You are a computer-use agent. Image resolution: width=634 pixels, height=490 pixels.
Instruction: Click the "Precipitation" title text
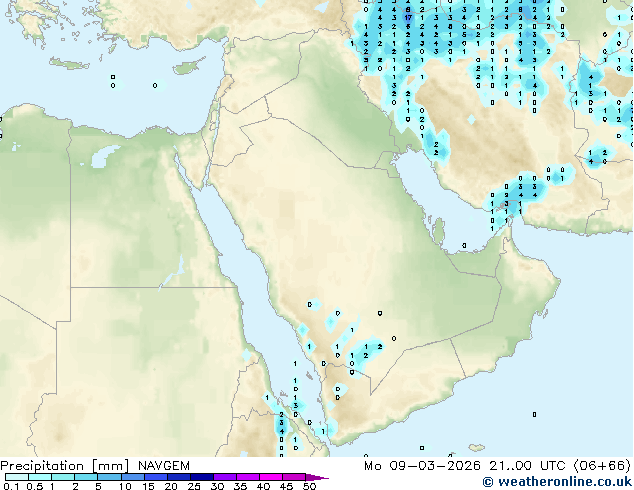pyautogui.click(x=42, y=466)
